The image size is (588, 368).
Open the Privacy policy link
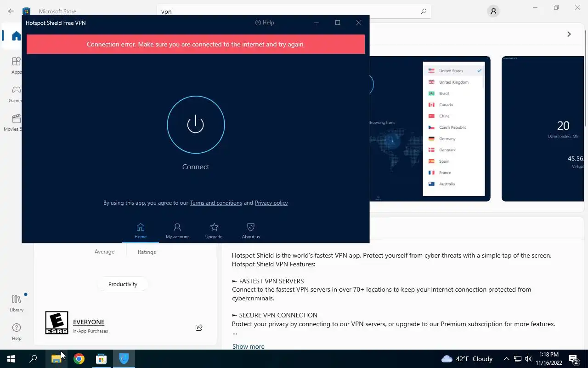click(271, 203)
